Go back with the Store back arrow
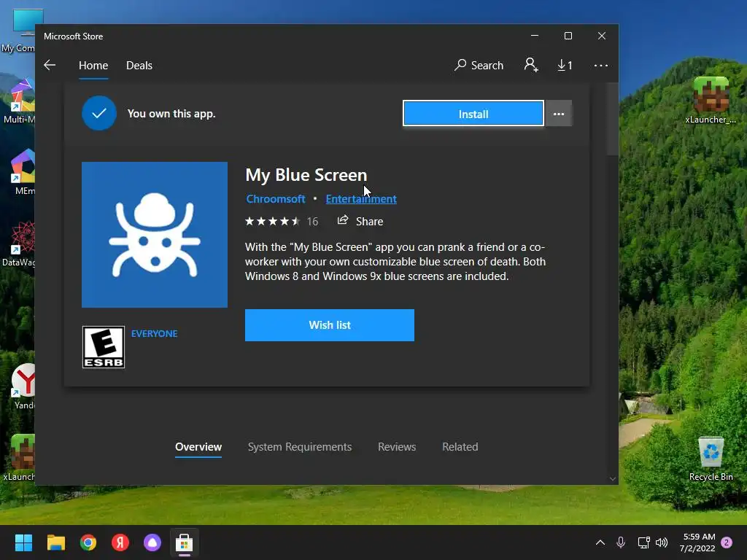This screenshot has height=560, width=747. click(50, 65)
